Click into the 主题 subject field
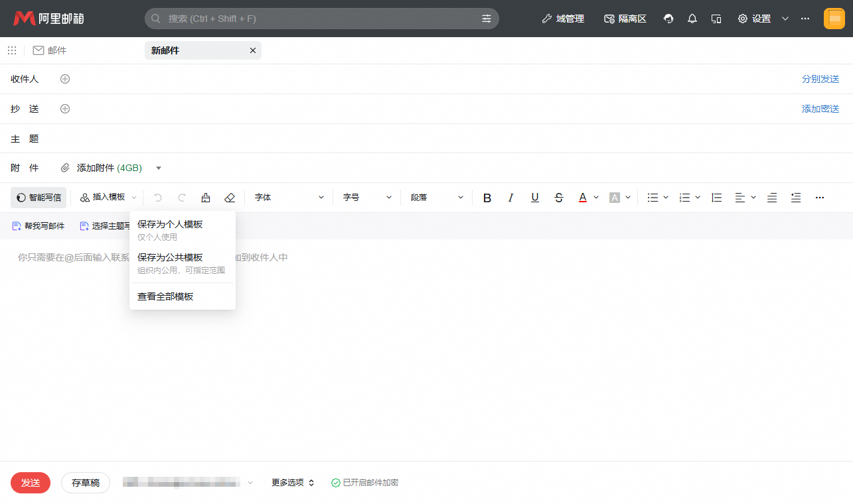This screenshot has height=504, width=853. click(398, 139)
